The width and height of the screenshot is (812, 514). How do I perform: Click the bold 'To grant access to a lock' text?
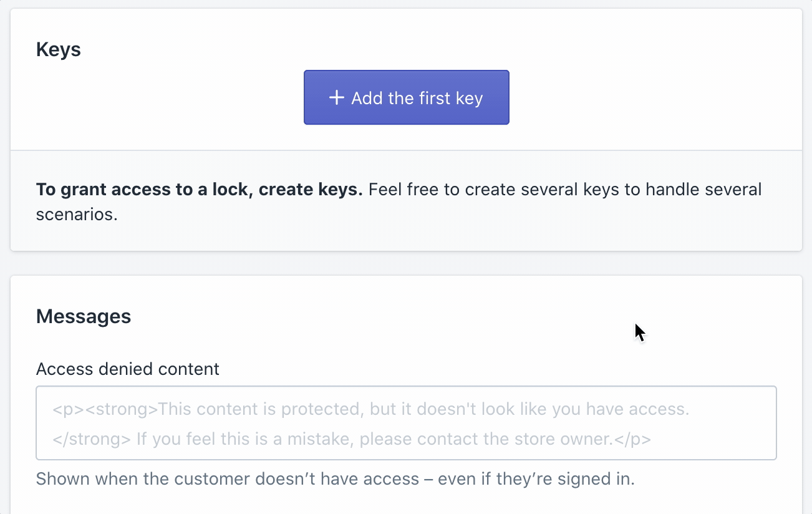tap(145, 189)
